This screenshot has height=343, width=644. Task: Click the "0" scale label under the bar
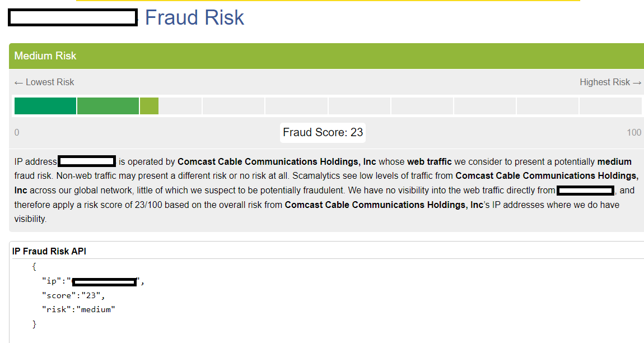(x=17, y=133)
